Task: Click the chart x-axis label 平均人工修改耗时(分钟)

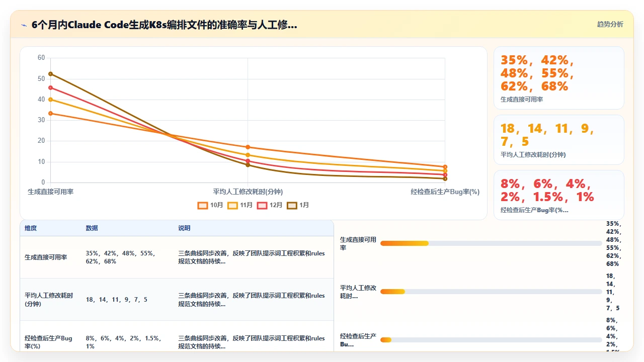Action: point(248,192)
